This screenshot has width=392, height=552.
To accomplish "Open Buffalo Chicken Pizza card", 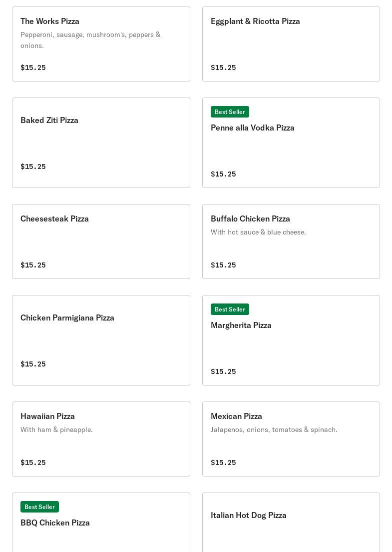I will pyautogui.click(x=291, y=241).
